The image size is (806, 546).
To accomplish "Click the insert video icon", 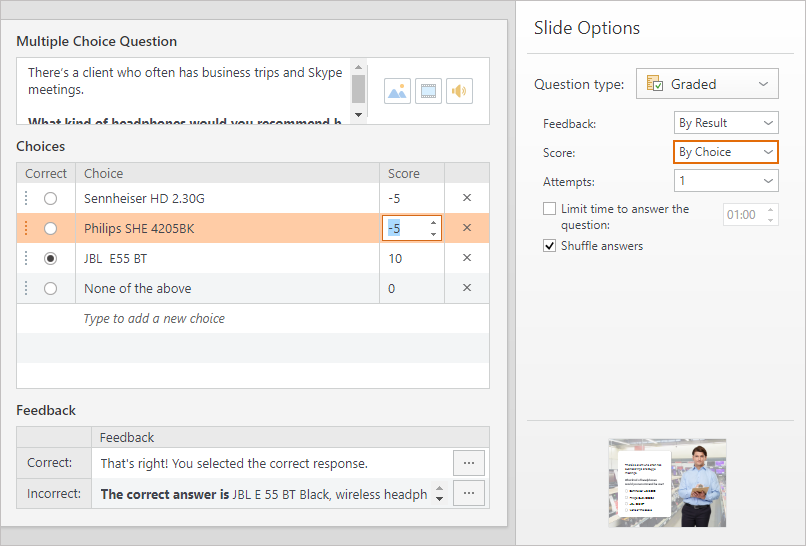I will pos(428,92).
